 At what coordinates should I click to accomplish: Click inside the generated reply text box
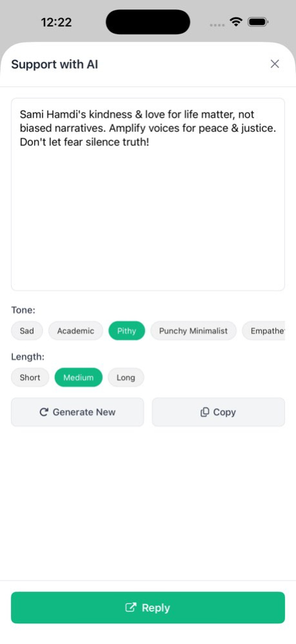pos(148,194)
